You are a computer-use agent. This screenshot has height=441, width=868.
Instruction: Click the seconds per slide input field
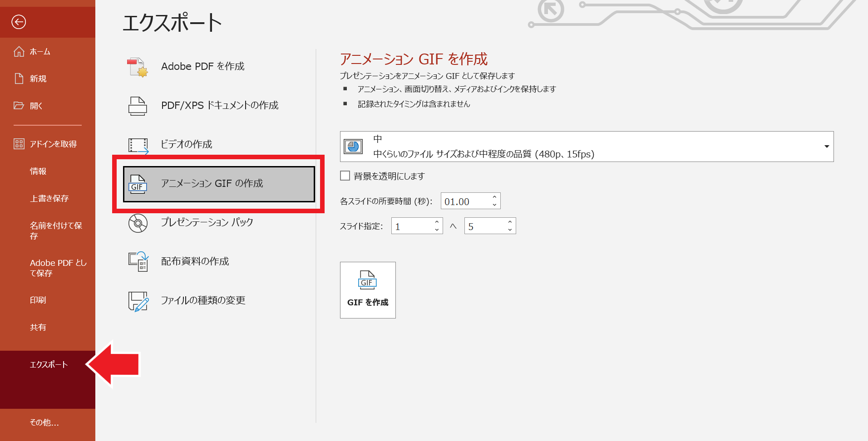465,201
